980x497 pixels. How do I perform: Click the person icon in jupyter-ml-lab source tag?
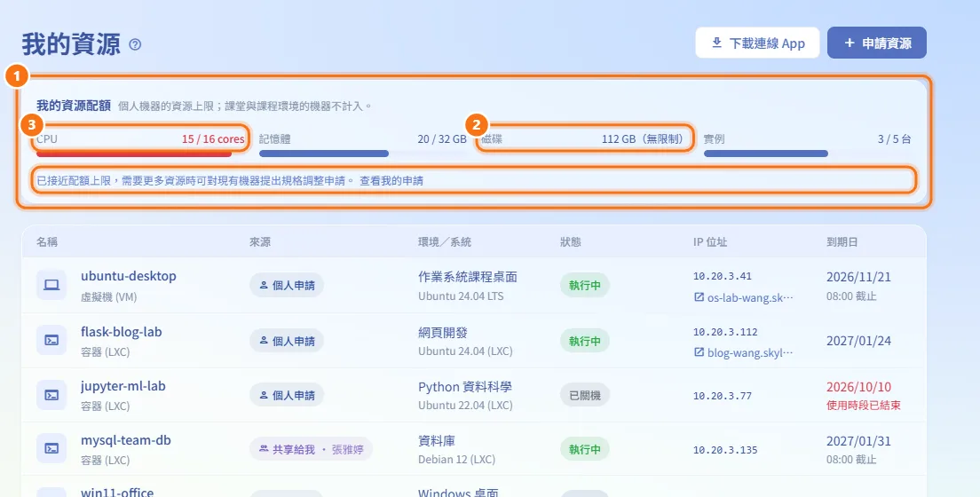(x=264, y=395)
